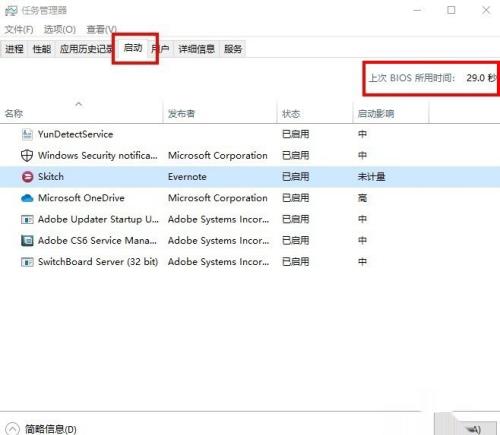The width and height of the screenshot is (500, 435).
Task: Switch to the 用户 tab
Action: 160,49
